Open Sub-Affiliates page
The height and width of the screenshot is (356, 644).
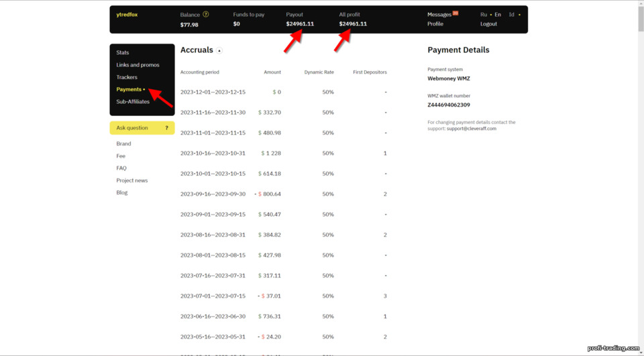point(133,101)
